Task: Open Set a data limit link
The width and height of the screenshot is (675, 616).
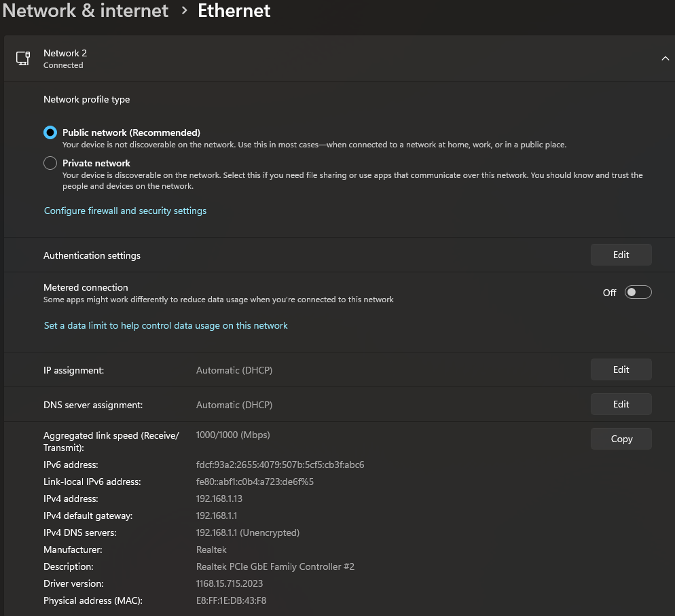Action: pyautogui.click(x=166, y=325)
